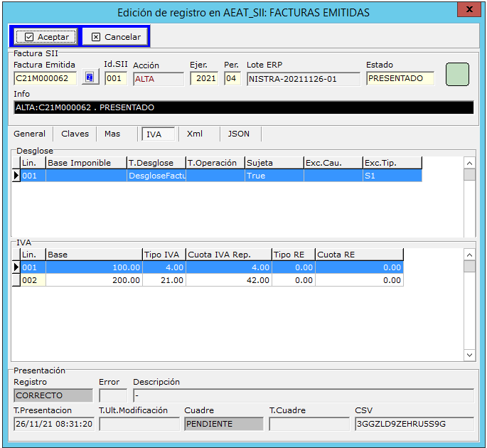
Task: Click the green Estado status indicator
Action: point(457,75)
